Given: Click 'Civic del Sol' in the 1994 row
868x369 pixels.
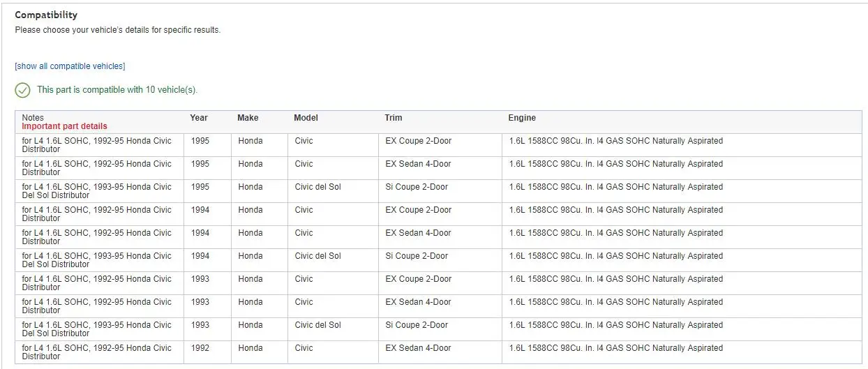Looking at the screenshot, I should (318, 256).
